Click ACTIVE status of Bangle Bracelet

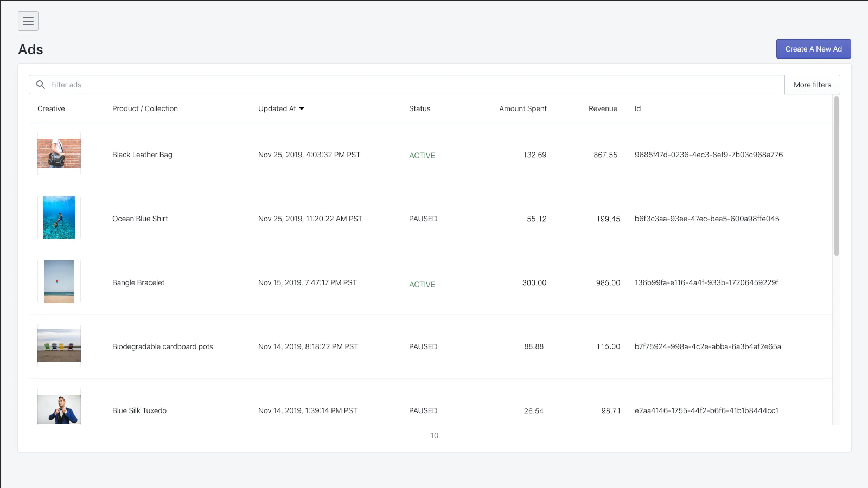pyautogui.click(x=422, y=284)
